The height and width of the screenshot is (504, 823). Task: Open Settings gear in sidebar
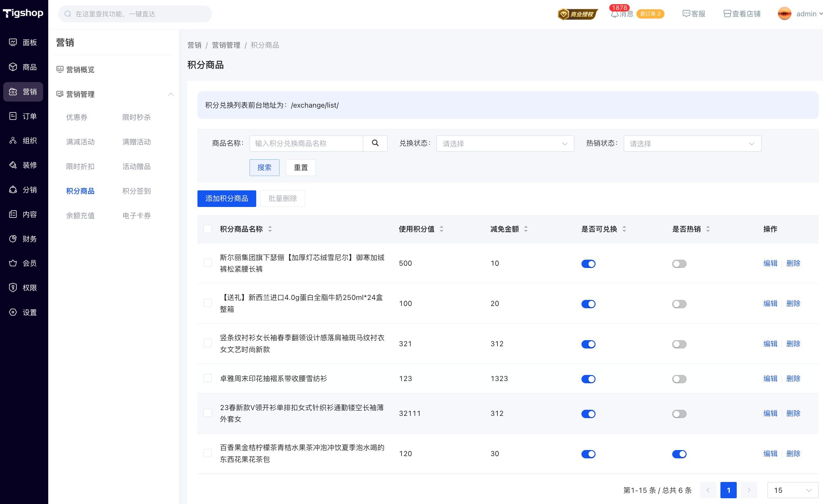click(13, 312)
